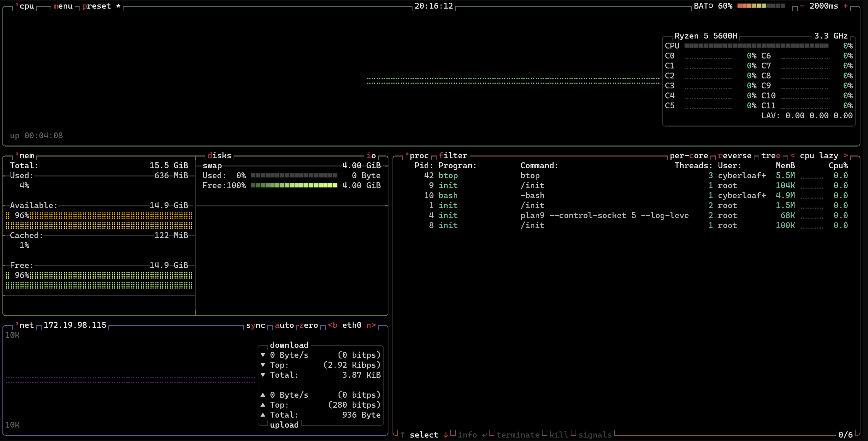Switch to next network interface with n
The image size is (868, 441).
coord(371,325)
